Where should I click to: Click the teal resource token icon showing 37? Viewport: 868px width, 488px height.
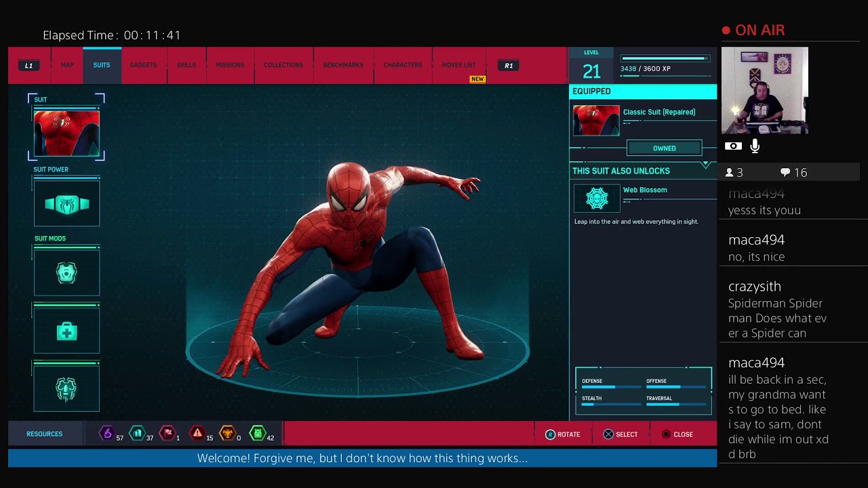point(137,434)
